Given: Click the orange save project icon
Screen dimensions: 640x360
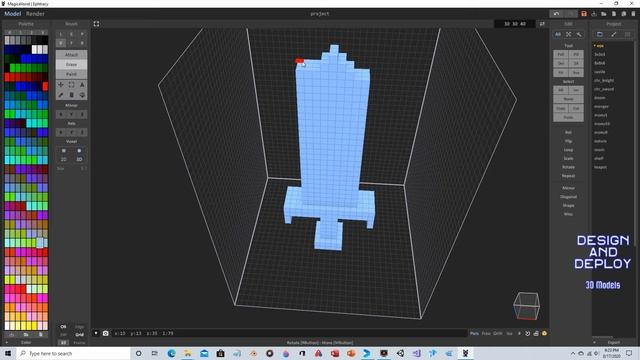Looking at the screenshot, I should (x=584, y=14).
